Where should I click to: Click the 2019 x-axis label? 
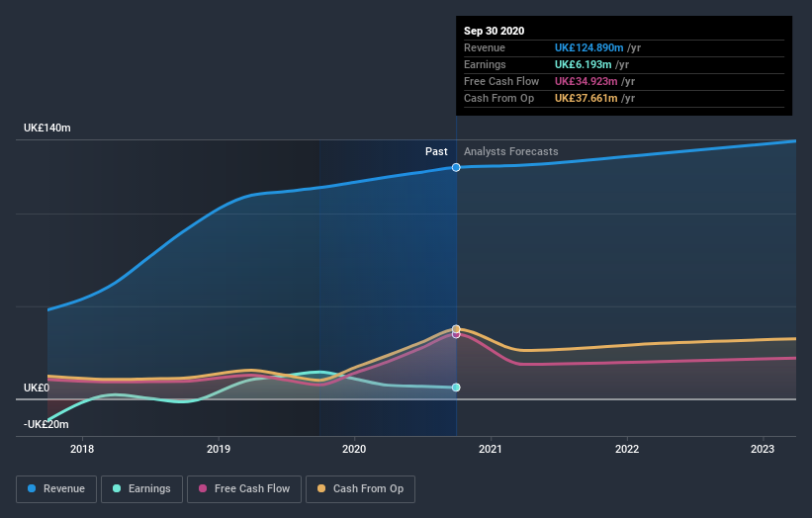click(x=219, y=449)
